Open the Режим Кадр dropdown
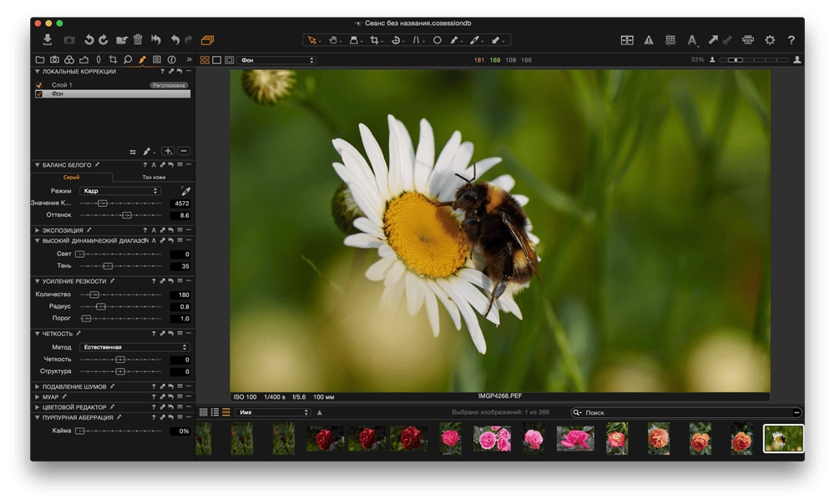 (x=119, y=190)
